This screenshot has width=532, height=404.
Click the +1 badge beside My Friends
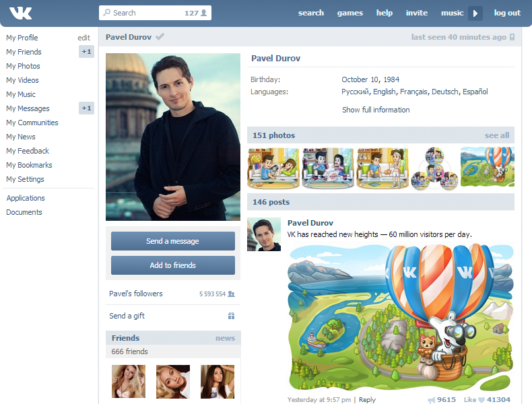pyautogui.click(x=86, y=52)
